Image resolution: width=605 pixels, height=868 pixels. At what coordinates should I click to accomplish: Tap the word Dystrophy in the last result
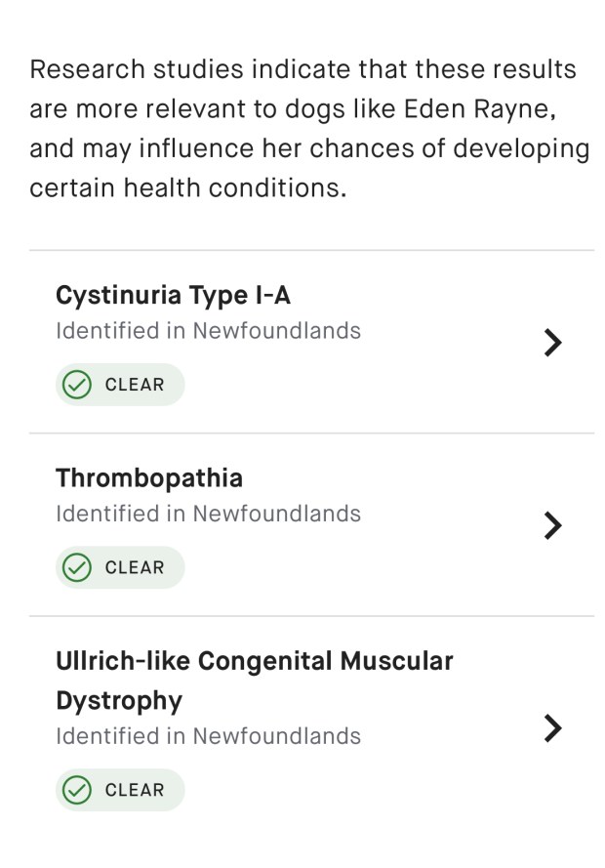click(119, 701)
